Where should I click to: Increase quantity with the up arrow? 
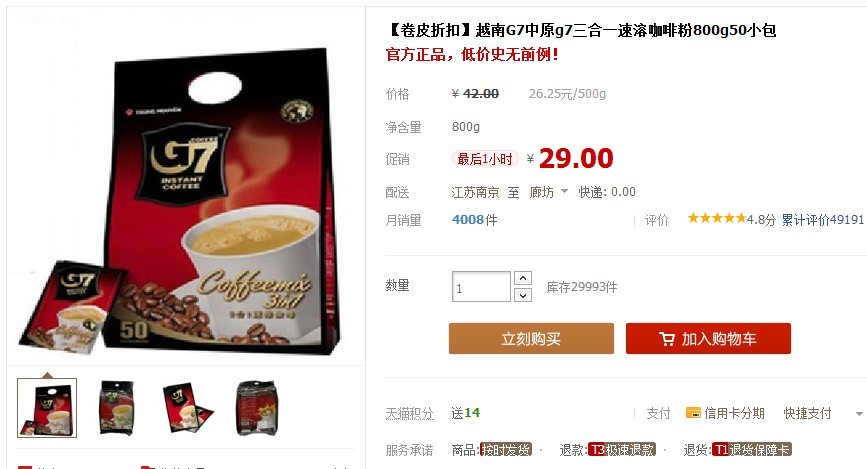(523, 278)
